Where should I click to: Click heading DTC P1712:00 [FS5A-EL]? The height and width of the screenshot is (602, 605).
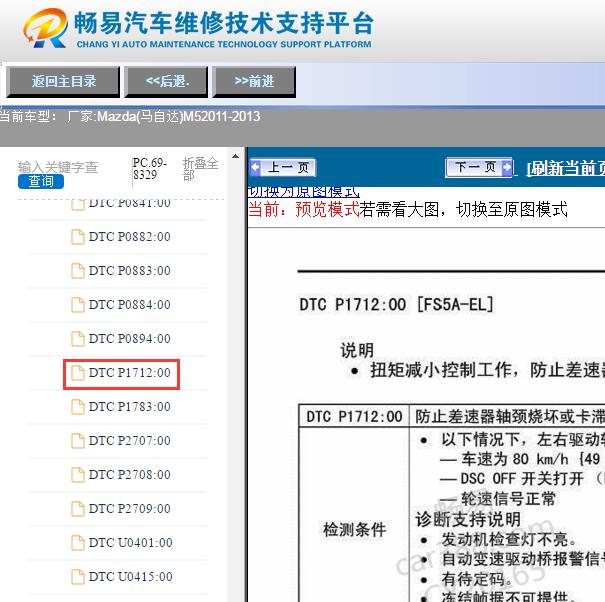[x=396, y=304]
